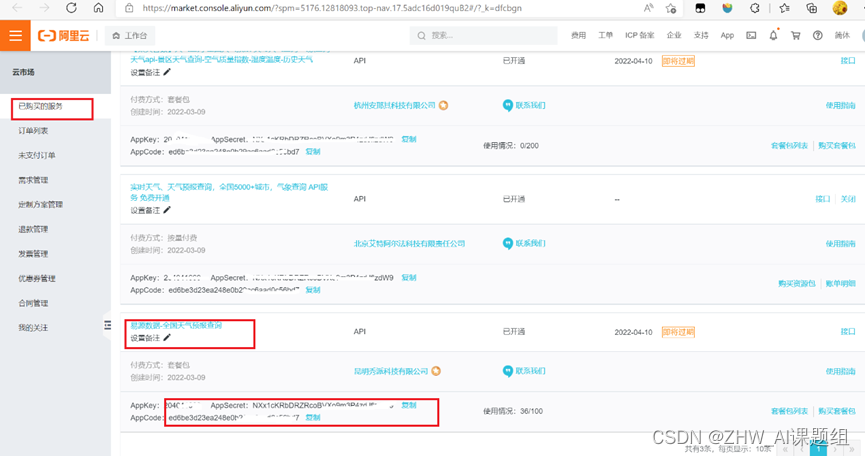Click the address bar URL

[332, 8]
